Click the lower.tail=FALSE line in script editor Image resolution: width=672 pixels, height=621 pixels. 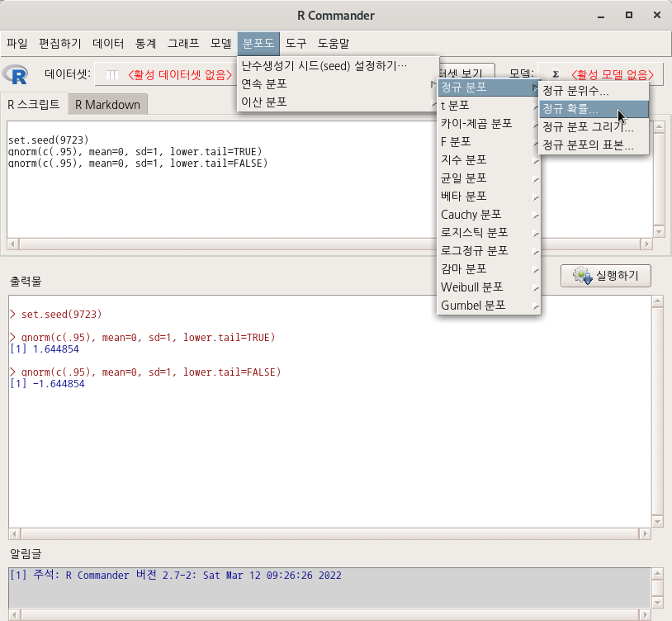point(138,164)
